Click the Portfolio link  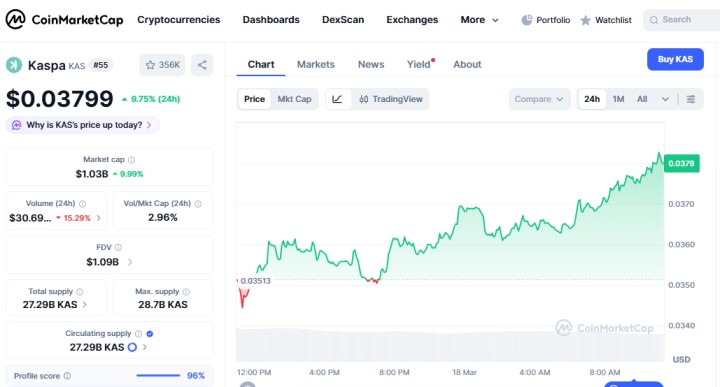pos(553,20)
